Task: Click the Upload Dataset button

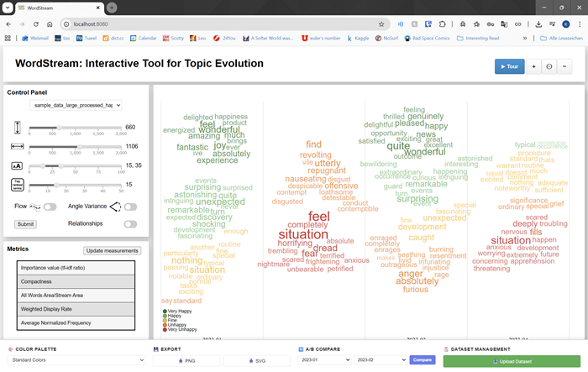Action: 512,360
